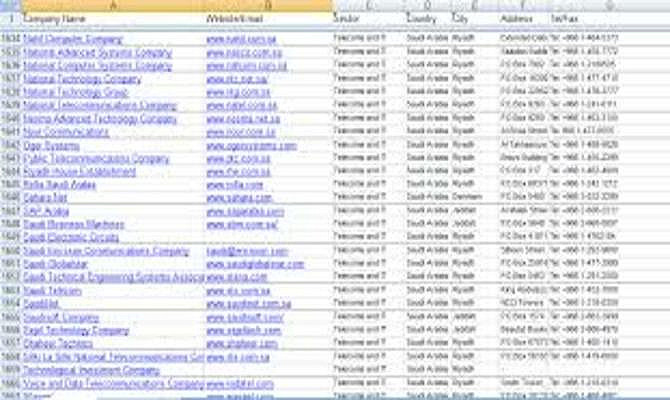Open the National Computer Systems Company link
670x400 pixels.
[98, 66]
